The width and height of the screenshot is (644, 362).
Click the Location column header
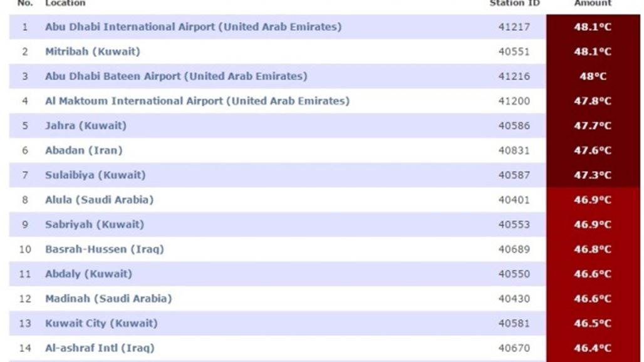point(65,3)
